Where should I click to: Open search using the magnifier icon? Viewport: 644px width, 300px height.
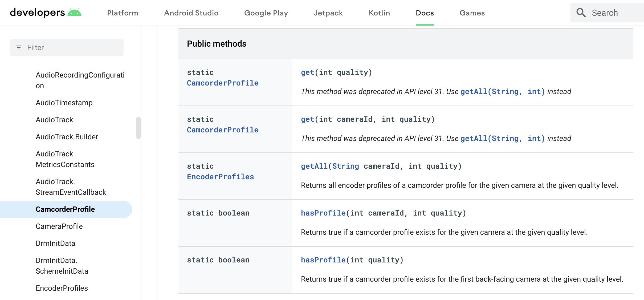(x=581, y=12)
